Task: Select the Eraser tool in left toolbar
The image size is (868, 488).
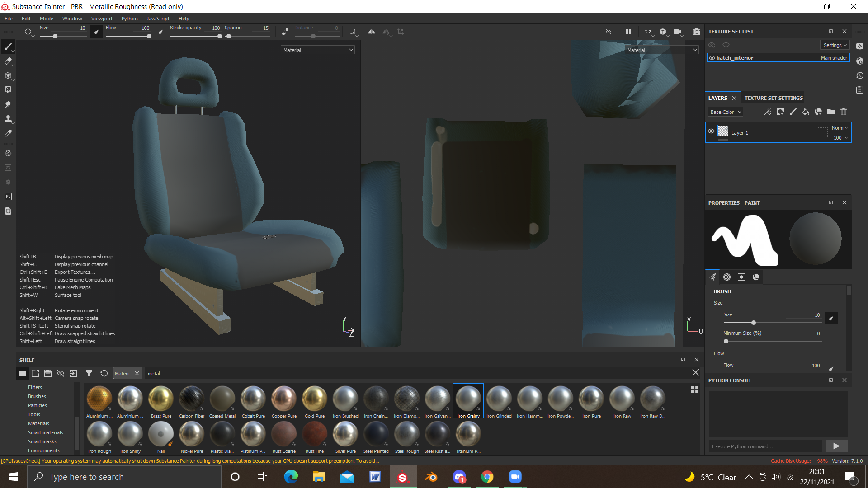Action: pyautogui.click(x=8, y=61)
